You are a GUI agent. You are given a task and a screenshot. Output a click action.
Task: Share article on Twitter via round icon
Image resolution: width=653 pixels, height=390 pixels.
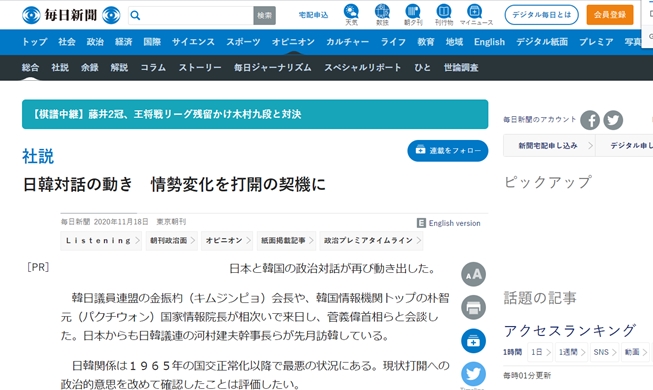coord(474,374)
